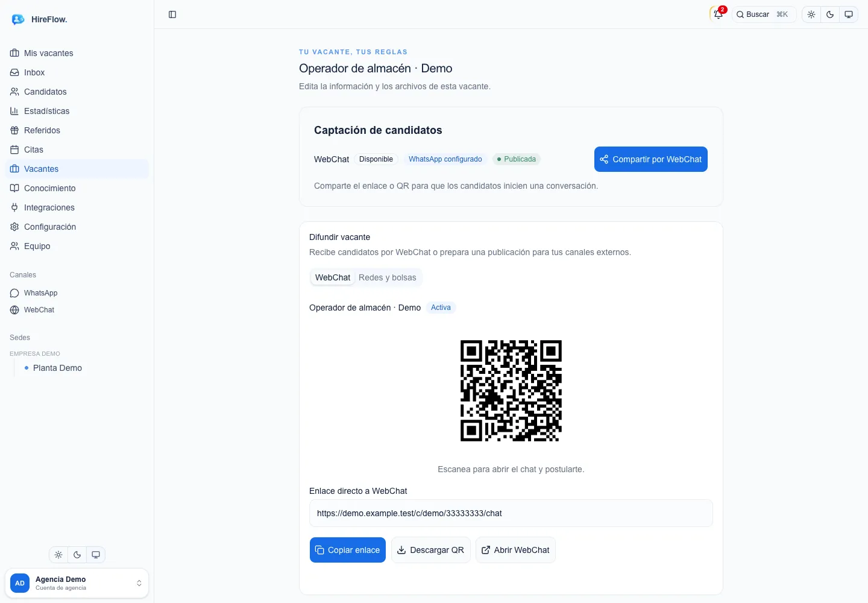
Task: Click the HireFlow logo icon
Action: pos(18,19)
